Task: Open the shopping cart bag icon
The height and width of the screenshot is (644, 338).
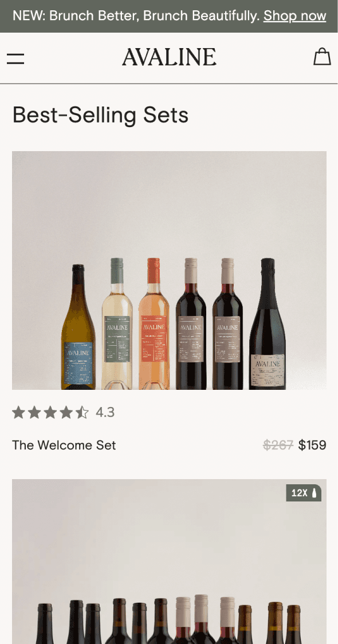Action: point(322,57)
